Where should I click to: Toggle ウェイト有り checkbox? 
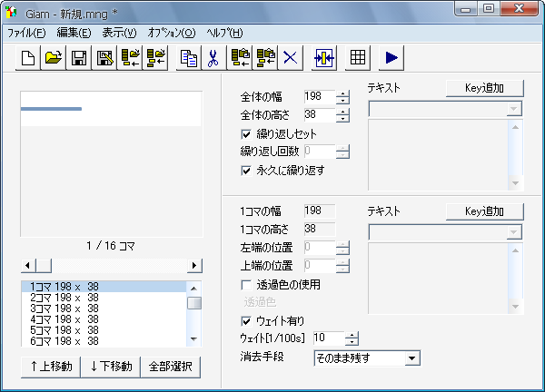pyautogui.click(x=246, y=321)
